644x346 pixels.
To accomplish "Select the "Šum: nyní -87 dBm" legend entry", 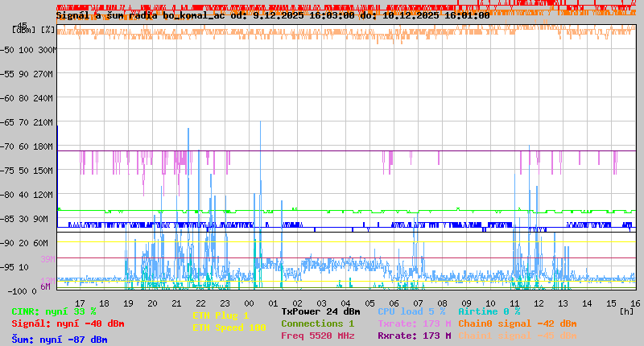I will 60,340.
